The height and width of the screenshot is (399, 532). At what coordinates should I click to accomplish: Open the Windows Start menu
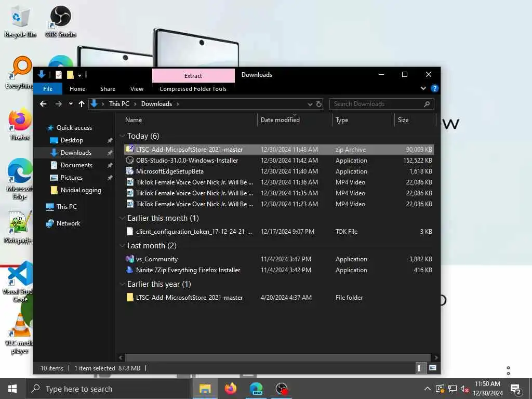pos(12,389)
